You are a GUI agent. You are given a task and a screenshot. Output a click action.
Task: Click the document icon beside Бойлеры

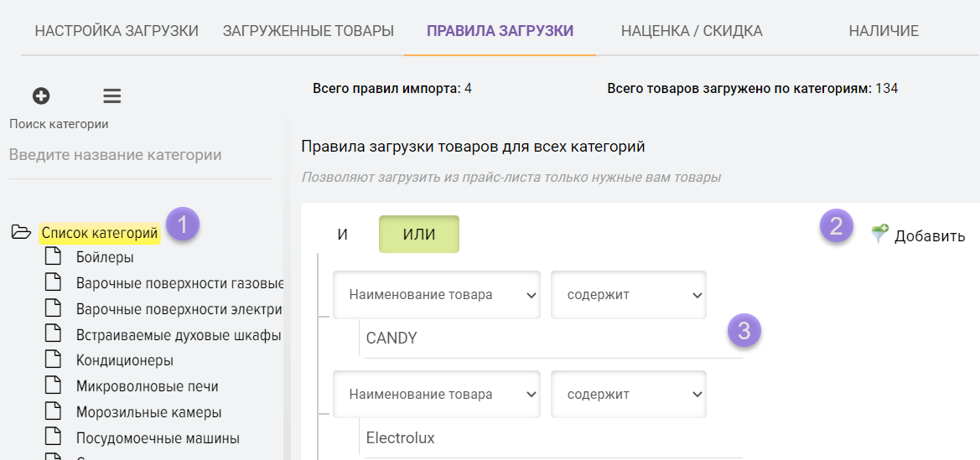54,257
